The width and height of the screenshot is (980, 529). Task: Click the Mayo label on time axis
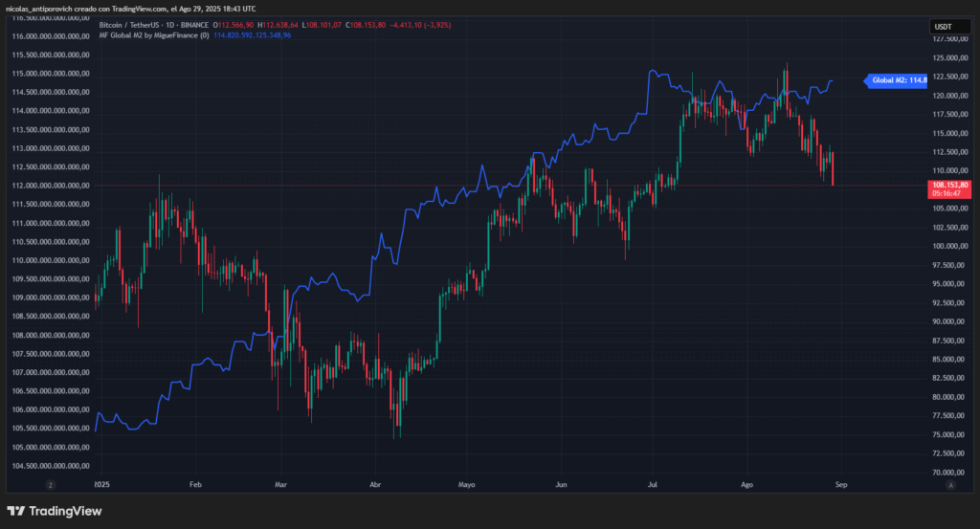(467, 485)
